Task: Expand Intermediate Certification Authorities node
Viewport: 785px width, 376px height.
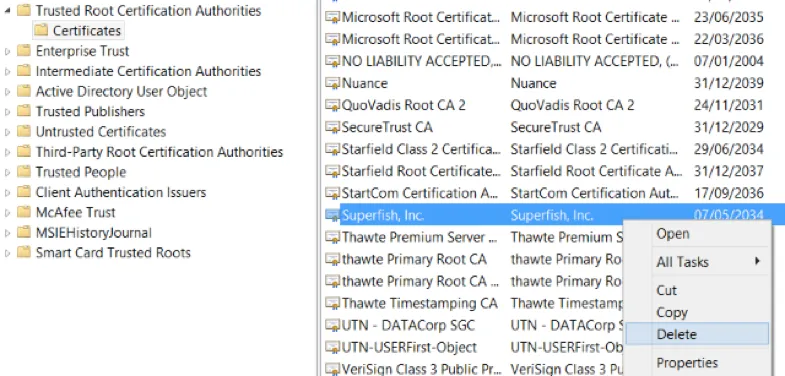Action: [x=7, y=71]
